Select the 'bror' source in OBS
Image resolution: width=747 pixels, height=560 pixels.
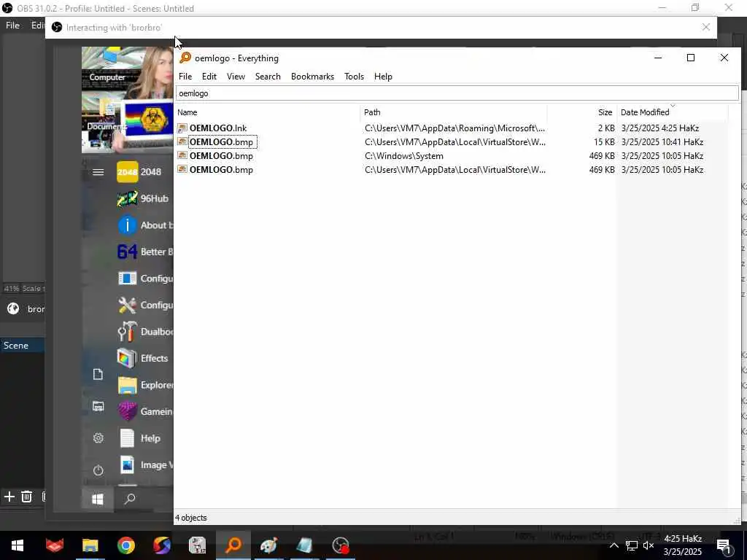pos(24,309)
